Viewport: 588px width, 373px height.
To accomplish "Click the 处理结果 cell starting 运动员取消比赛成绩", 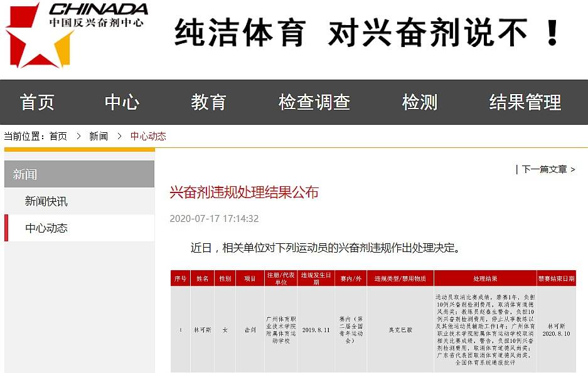I will [x=485, y=330].
